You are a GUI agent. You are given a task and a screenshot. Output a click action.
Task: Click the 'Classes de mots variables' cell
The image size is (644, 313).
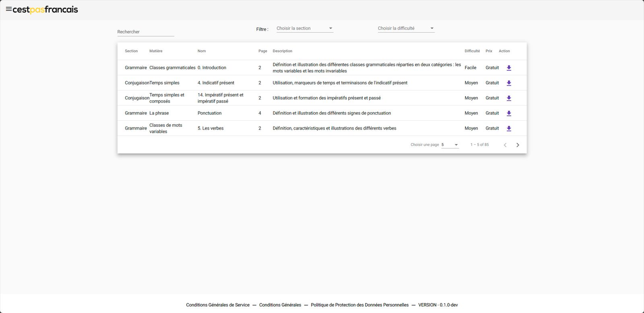tap(166, 128)
